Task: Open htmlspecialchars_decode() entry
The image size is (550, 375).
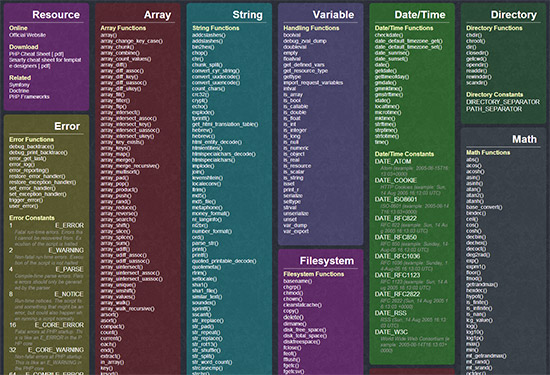Action: (224, 154)
